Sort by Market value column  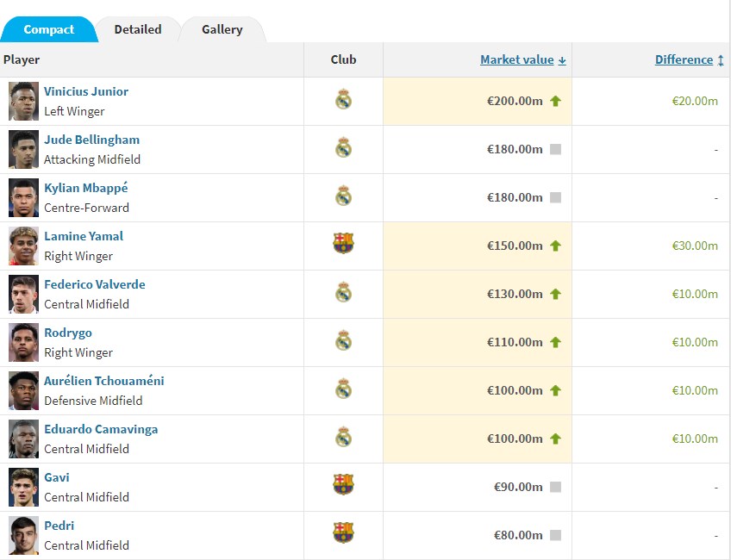523,59
